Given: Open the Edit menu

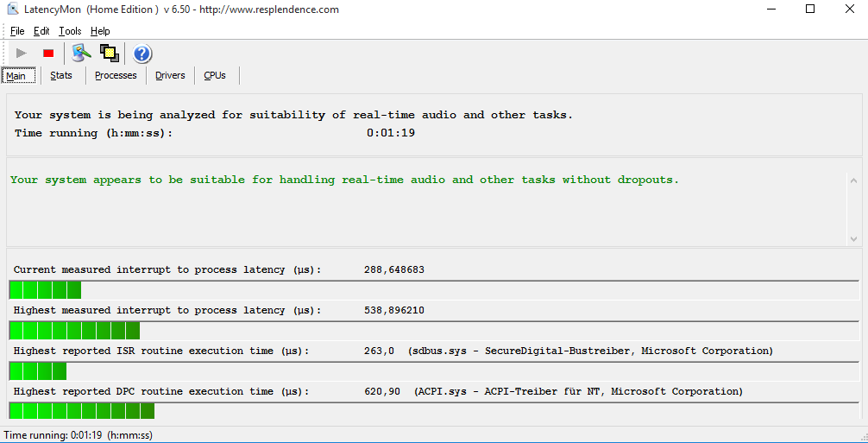Looking at the screenshot, I should click(x=41, y=31).
